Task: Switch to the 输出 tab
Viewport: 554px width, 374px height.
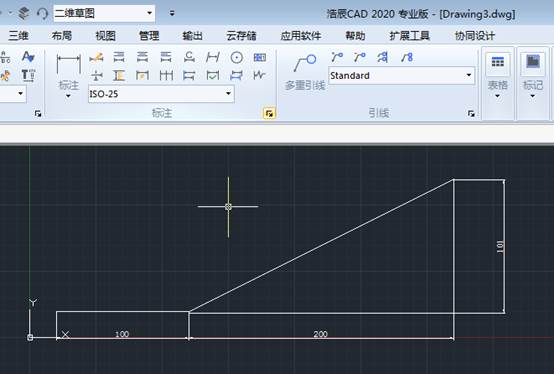Action: click(193, 36)
